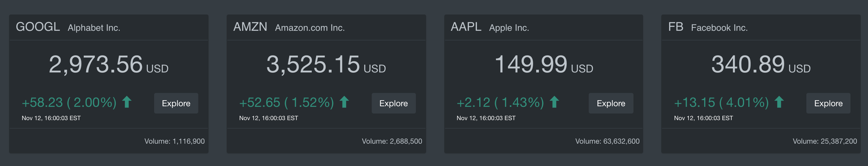This screenshot has width=868, height=166.
Task: Click the Volume: 2,688,500 footer text
Action: (x=392, y=142)
